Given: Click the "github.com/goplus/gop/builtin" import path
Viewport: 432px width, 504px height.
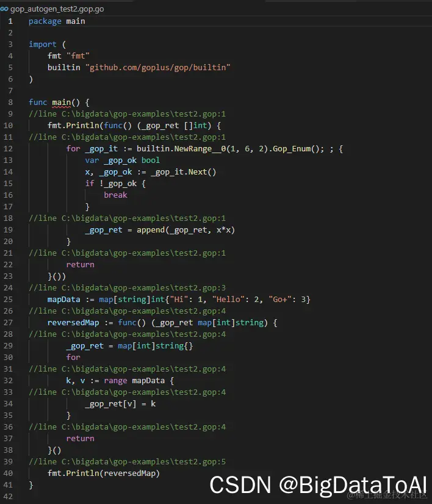Looking at the screenshot, I should (158, 68).
